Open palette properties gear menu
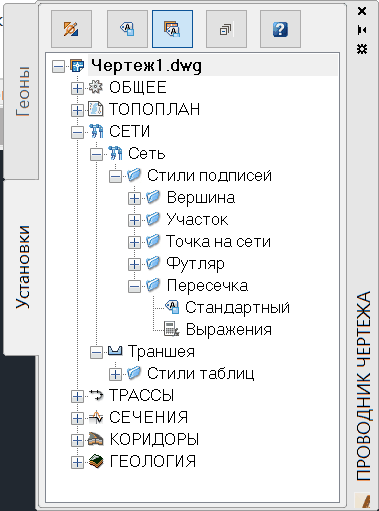379x511 pixels. click(362, 49)
